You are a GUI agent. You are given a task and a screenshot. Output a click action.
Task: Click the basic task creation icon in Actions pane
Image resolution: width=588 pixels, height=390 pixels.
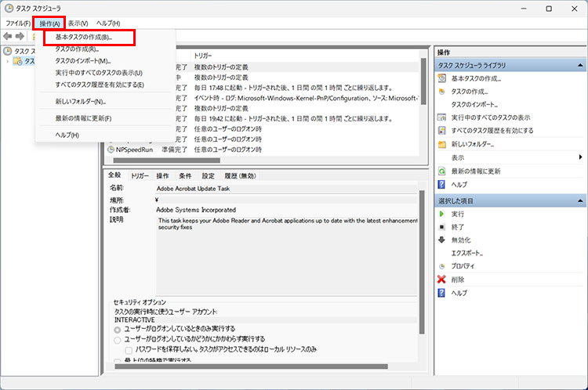click(x=442, y=78)
